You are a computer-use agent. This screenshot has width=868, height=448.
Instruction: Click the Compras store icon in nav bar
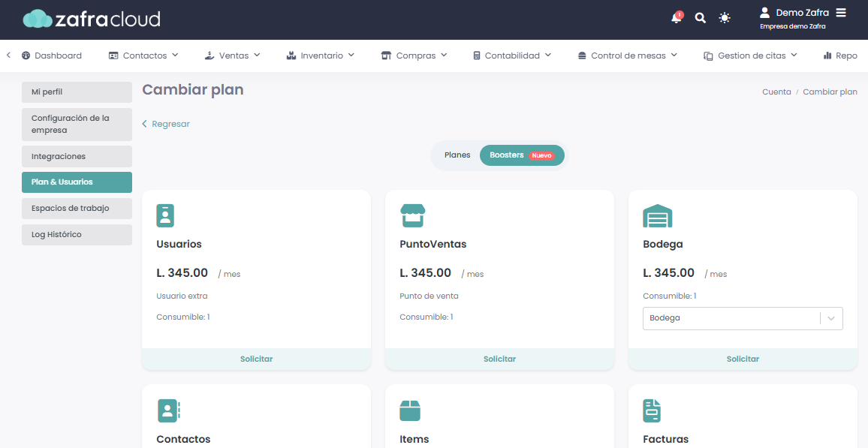[x=387, y=56]
